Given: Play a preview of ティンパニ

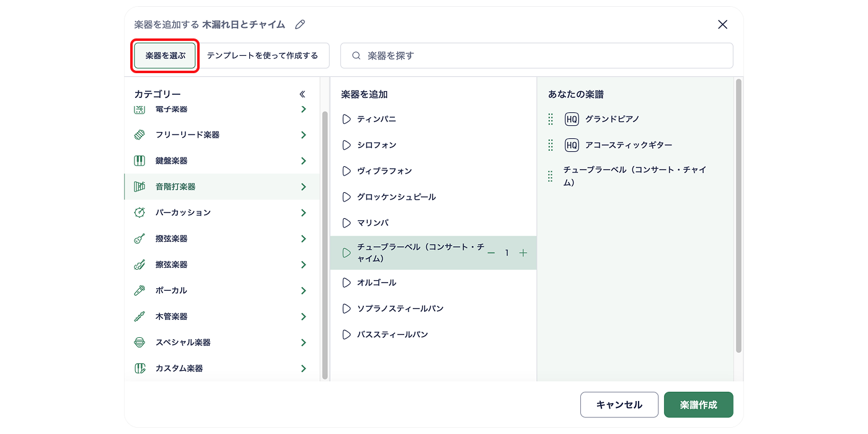Looking at the screenshot, I should (x=346, y=119).
